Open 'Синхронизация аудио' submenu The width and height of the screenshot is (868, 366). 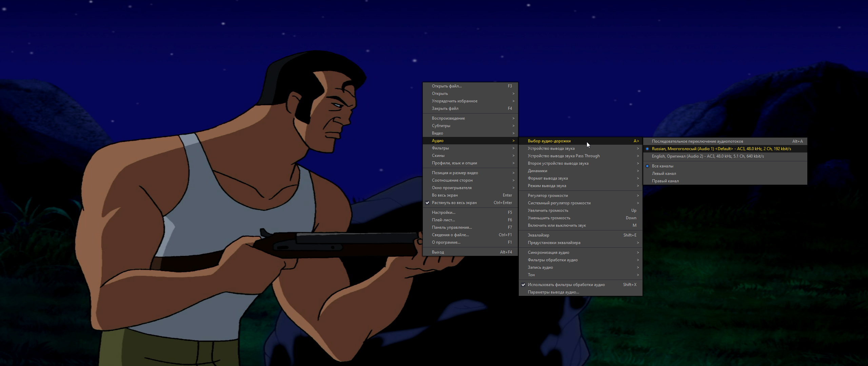(x=580, y=252)
